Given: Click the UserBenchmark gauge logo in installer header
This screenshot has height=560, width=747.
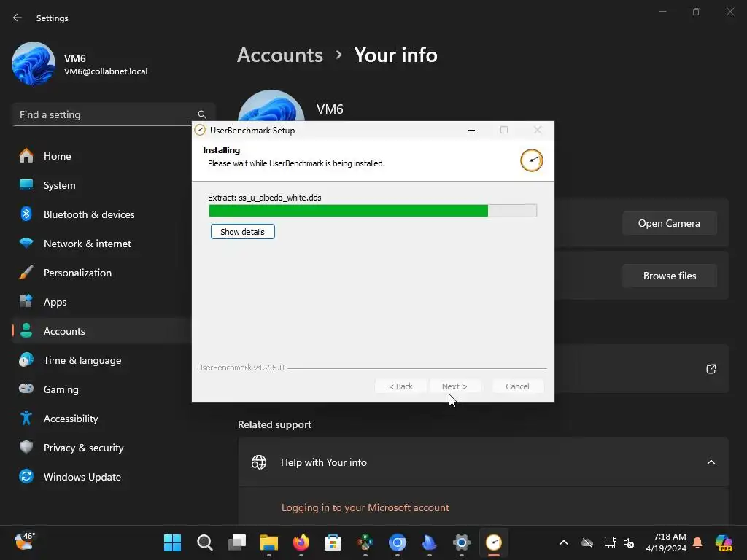Looking at the screenshot, I should [531, 160].
